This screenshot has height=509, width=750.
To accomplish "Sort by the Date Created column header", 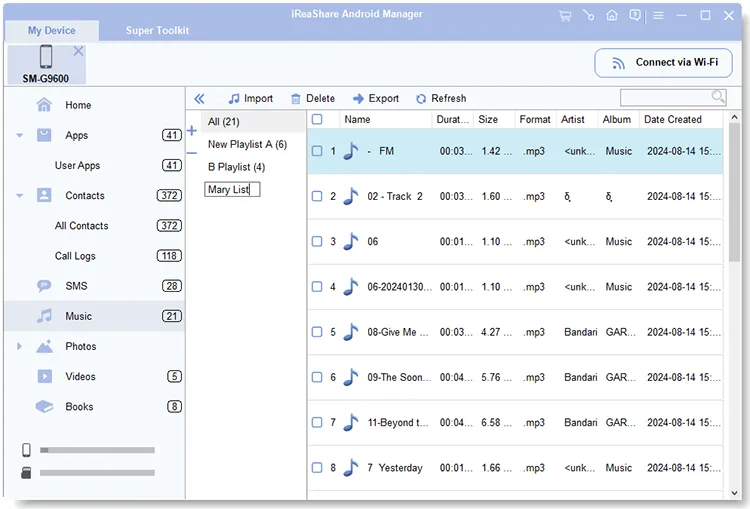I will (681, 119).
